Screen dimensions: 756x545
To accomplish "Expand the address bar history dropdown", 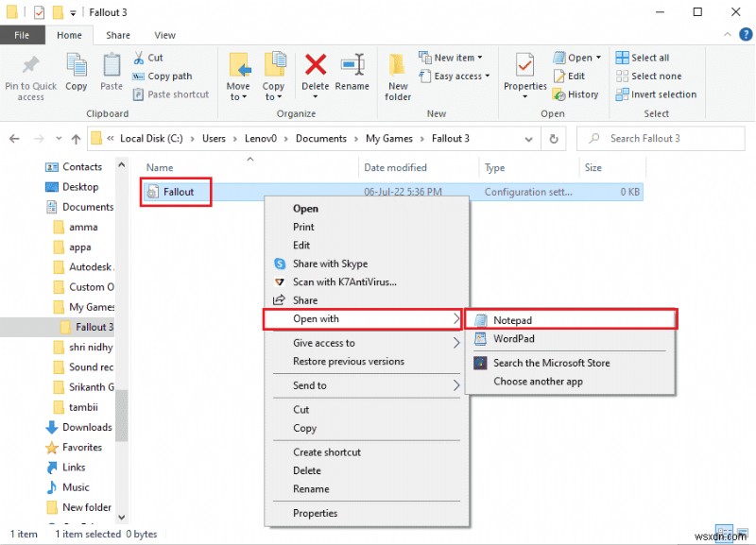I will [529, 139].
